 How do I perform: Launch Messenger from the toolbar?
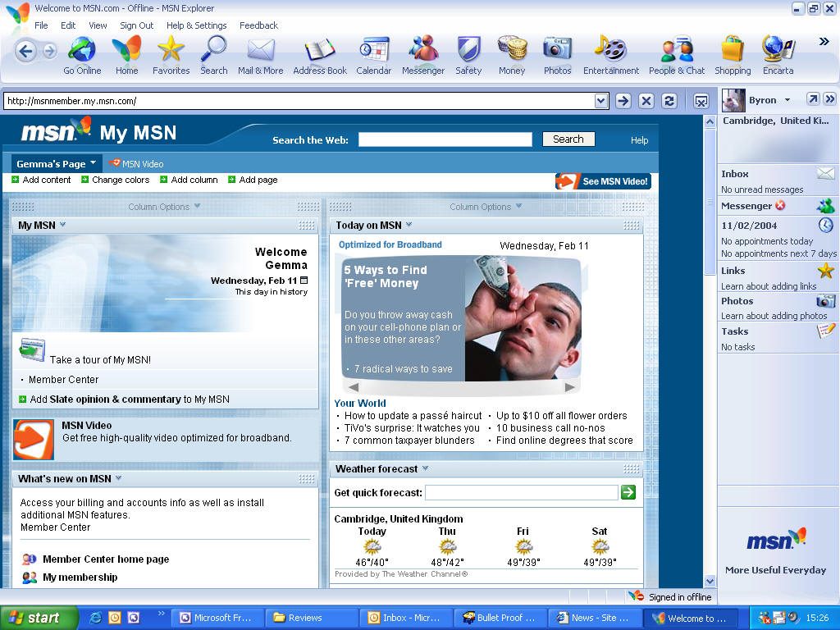click(423, 50)
